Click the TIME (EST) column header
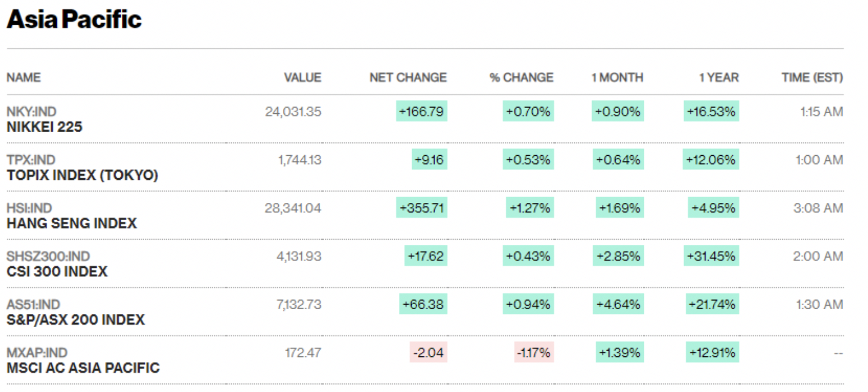 click(812, 78)
